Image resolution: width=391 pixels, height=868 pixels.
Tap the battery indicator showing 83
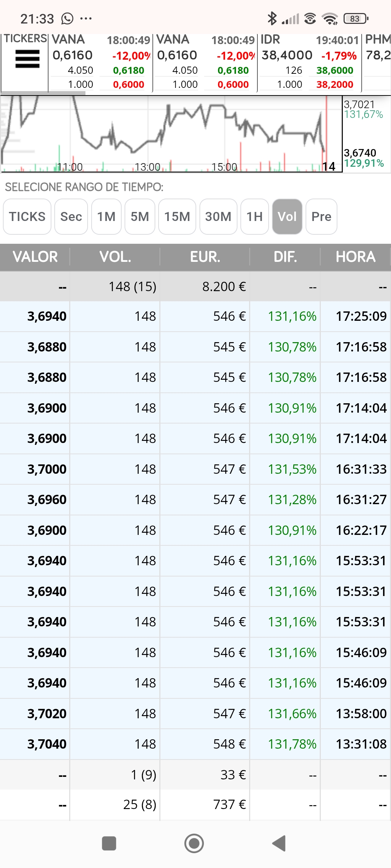(x=356, y=18)
